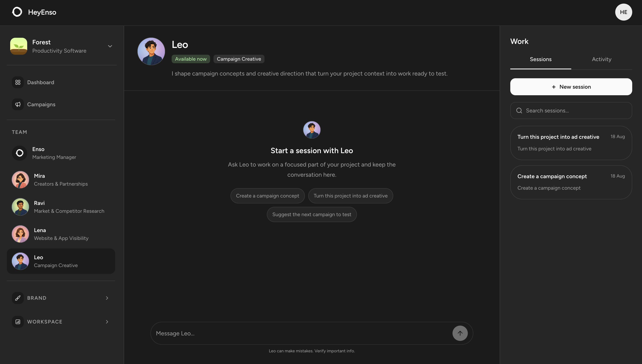Screen dimensions: 642x364
Task: Switch to the Activity tab
Action: click(601, 59)
